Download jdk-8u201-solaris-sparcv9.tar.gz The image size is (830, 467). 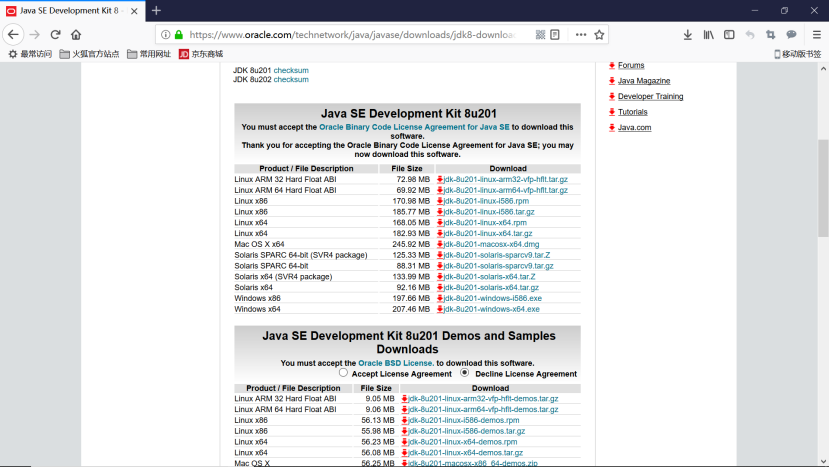point(498,266)
